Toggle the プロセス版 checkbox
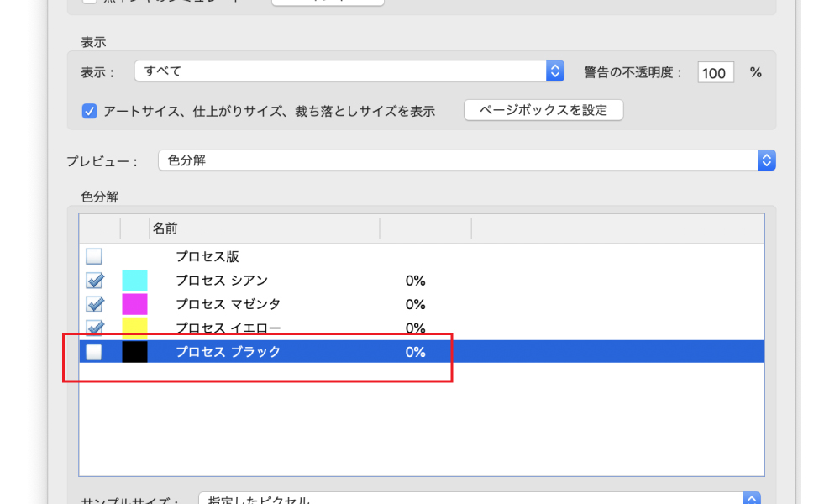 click(94, 256)
